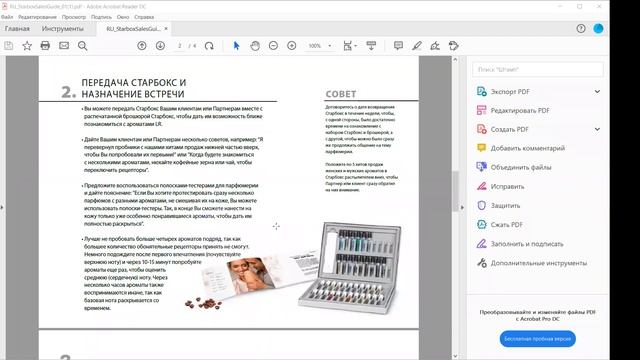Switch to the Инструменты tab
The image size is (640, 360).
coord(62,29)
